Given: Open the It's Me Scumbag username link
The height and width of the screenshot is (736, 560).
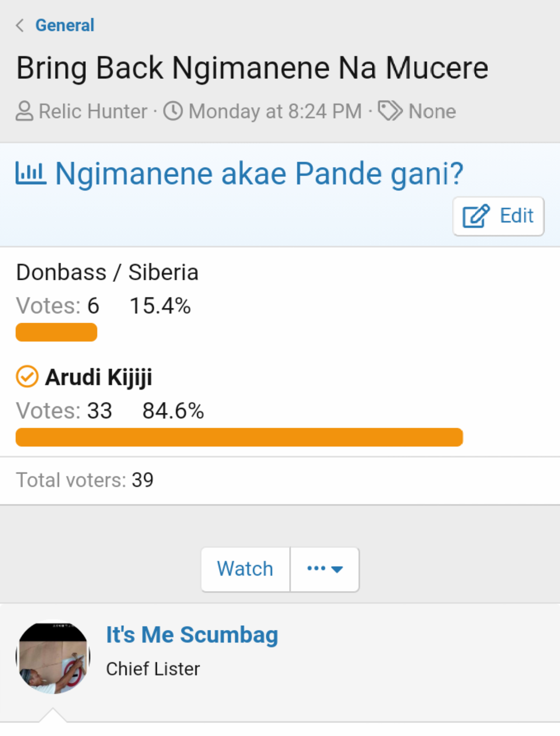Looking at the screenshot, I should 192,635.
